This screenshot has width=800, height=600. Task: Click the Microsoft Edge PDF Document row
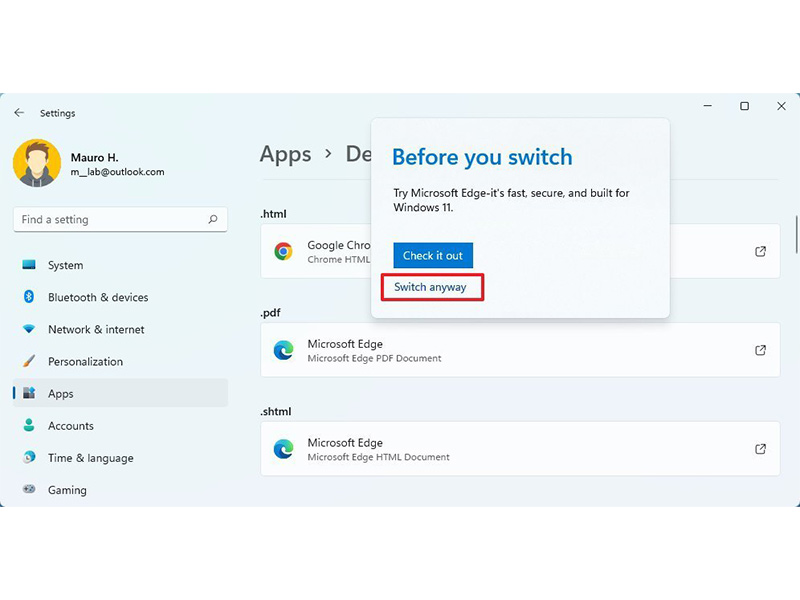click(x=520, y=350)
